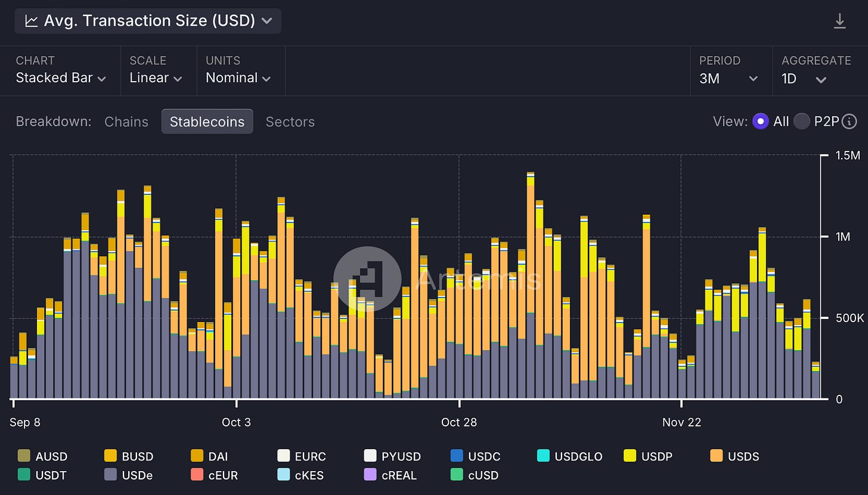Toggle the USDT legend swatch
Viewport: 868px width, 495px height.
pos(24,475)
